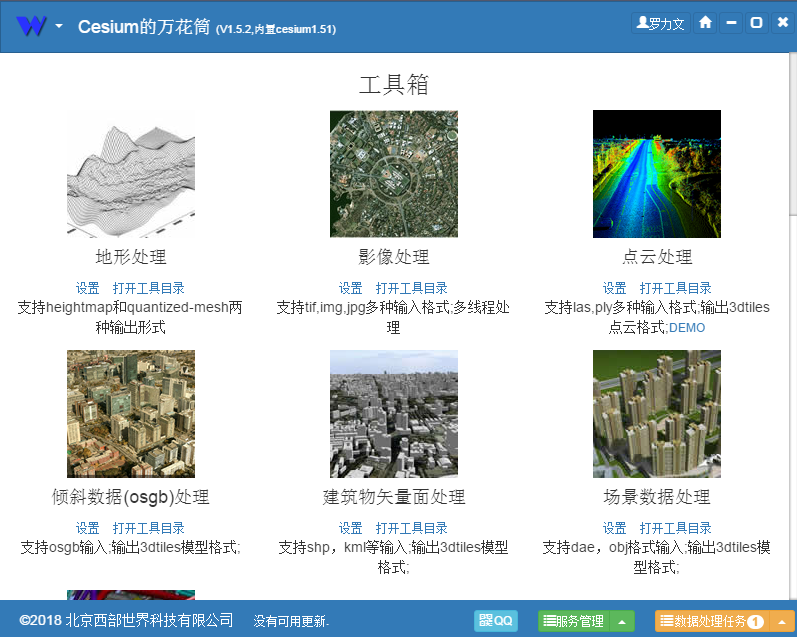The image size is (797, 637).
Task: Maximize the Cesium window
Action: coord(757,23)
